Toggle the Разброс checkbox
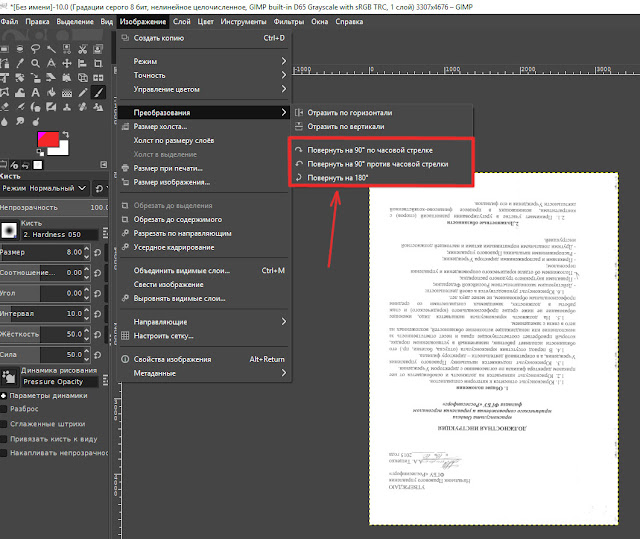640x539 pixels. pyautogui.click(x=4, y=409)
